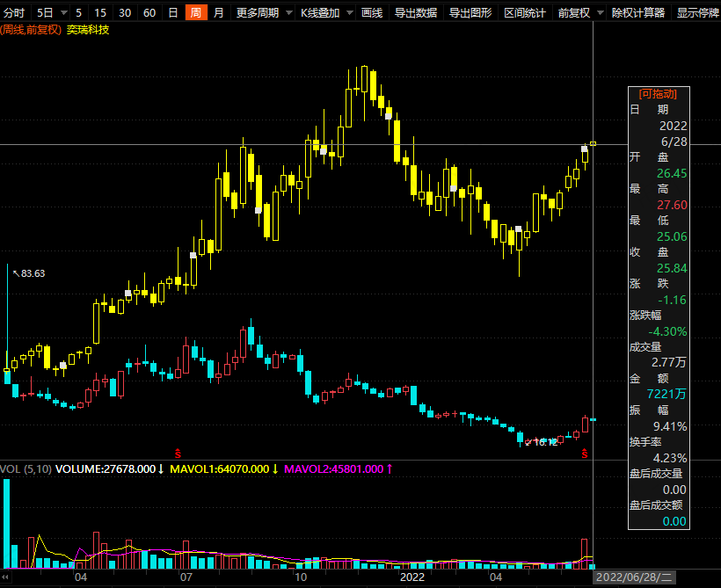Activate the 画线 drawing tool

click(x=372, y=12)
